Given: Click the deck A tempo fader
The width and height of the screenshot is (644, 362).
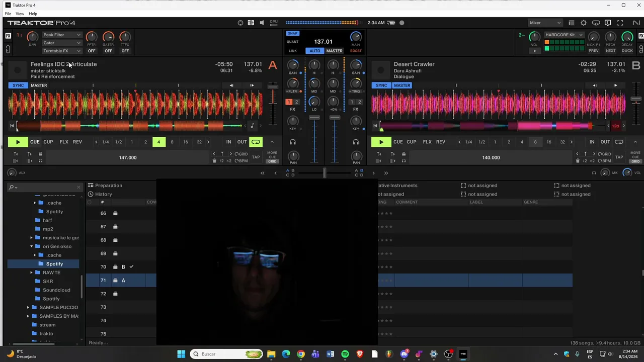Looking at the screenshot, I should pos(273,87).
